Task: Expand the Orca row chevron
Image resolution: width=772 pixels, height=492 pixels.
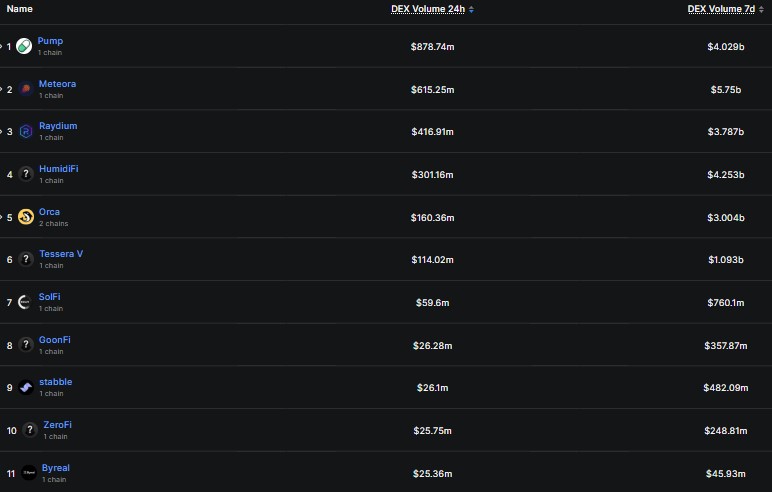Action: (1, 217)
